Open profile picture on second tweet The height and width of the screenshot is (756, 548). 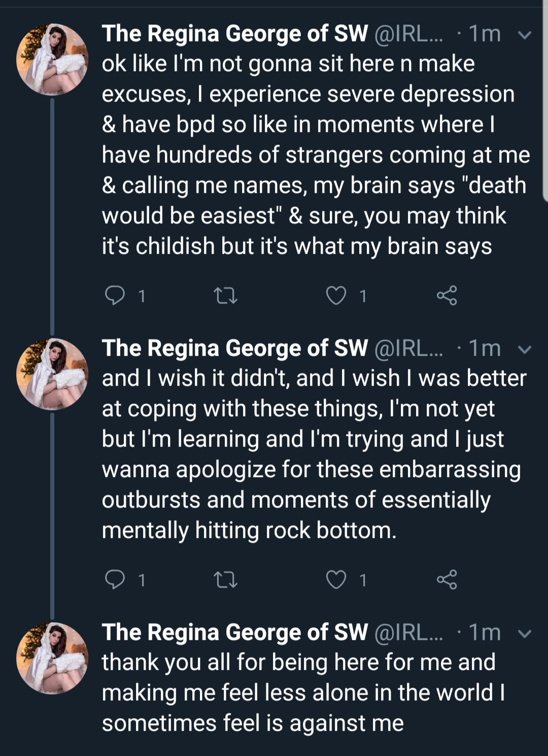[x=52, y=374]
